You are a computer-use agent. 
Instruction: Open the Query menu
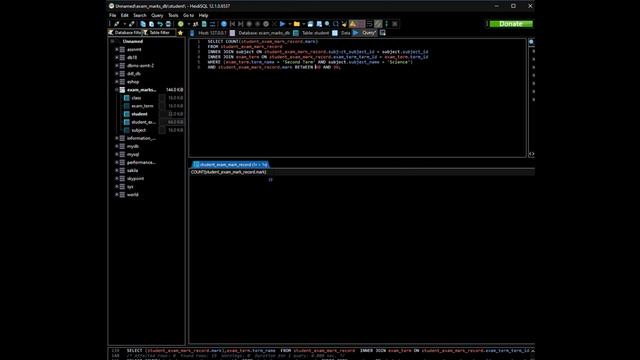click(x=157, y=15)
